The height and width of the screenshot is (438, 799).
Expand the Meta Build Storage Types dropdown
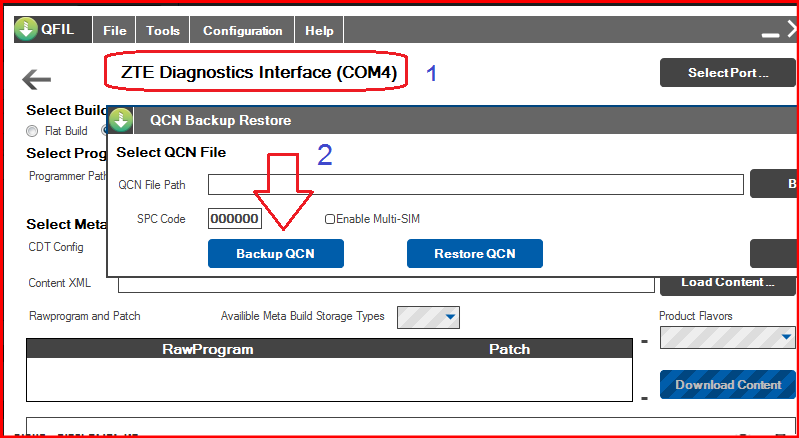(x=428, y=317)
